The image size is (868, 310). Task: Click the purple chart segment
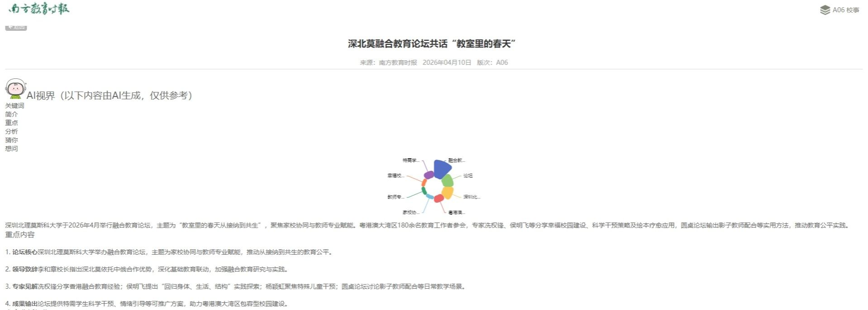429,175
